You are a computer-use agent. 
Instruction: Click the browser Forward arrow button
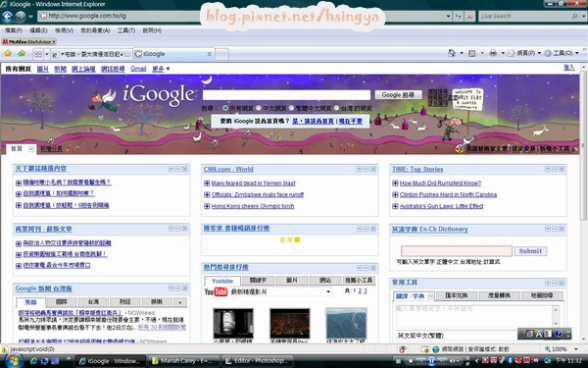point(21,16)
